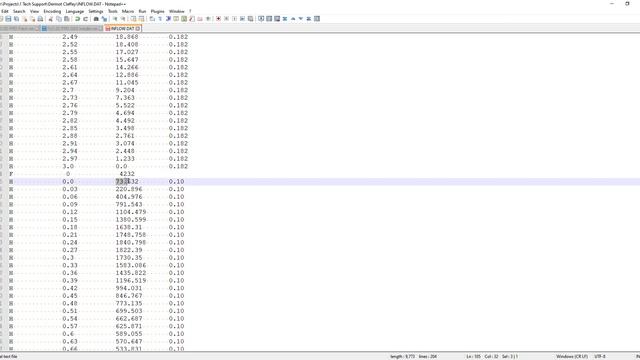Open the Search menu
The image size is (640, 360).
[19, 11]
